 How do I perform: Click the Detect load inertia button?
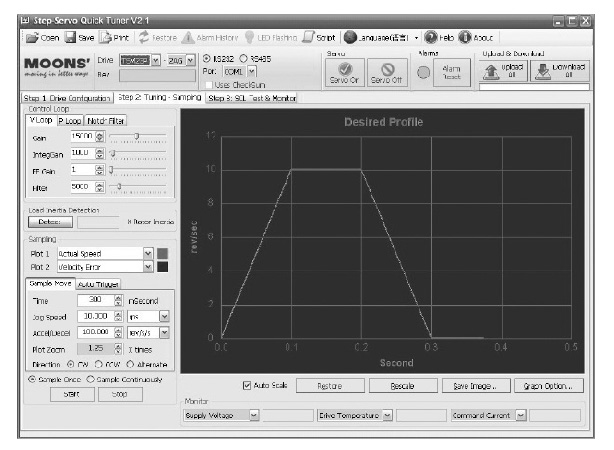[x=50, y=222]
